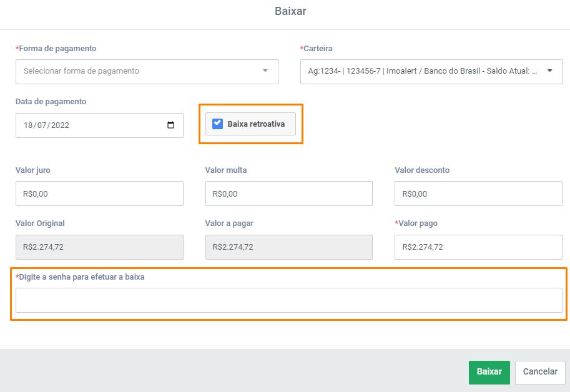Select the day segment in payment date
This screenshot has width=570, height=392.
pyautogui.click(x=28, y=125)
